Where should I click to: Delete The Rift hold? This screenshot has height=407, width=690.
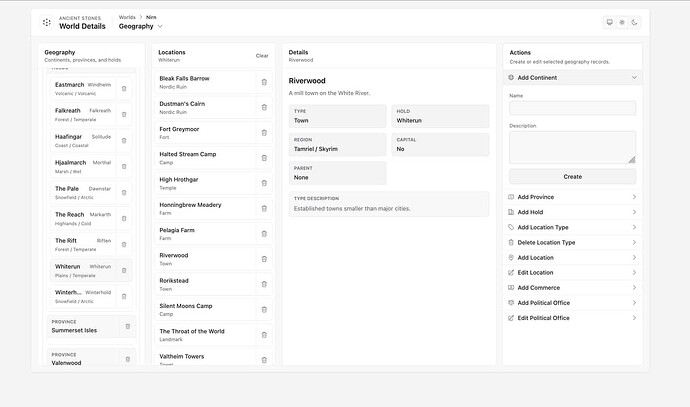coord(124,244)
